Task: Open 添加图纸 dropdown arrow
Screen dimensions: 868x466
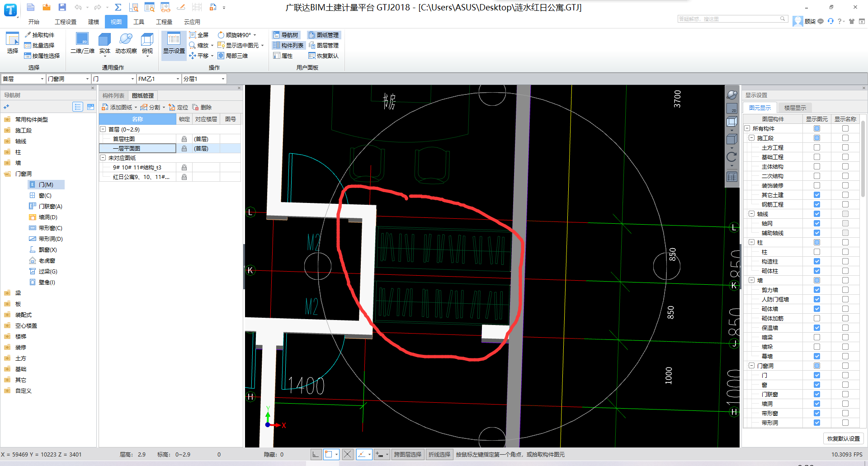Action: [x=136, y=108]
